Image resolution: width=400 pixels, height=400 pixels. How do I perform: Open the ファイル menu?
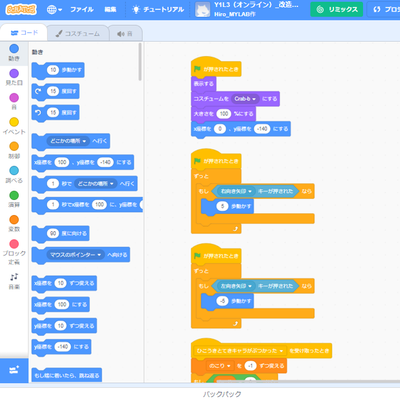click(82, 10)
